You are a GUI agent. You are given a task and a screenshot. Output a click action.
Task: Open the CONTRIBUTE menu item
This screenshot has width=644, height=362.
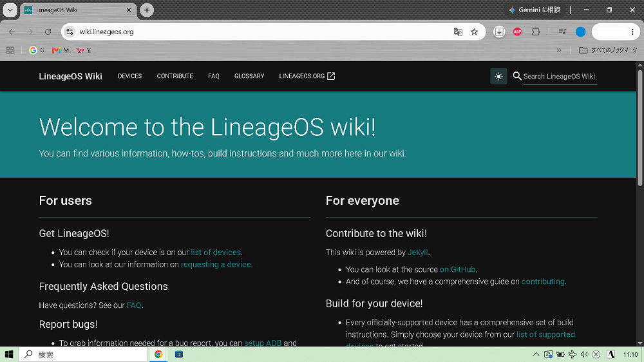point(175,76)
